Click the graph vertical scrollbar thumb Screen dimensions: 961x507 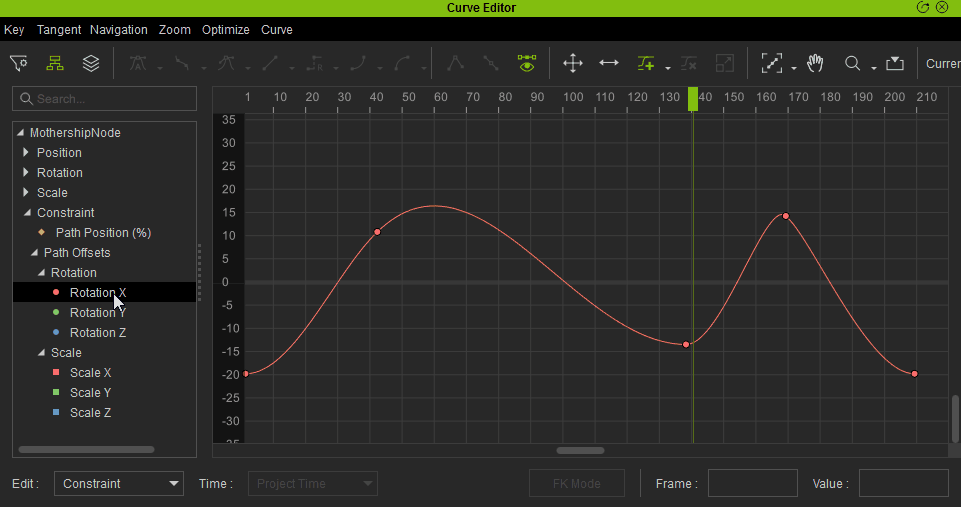(x=955, y=418)
